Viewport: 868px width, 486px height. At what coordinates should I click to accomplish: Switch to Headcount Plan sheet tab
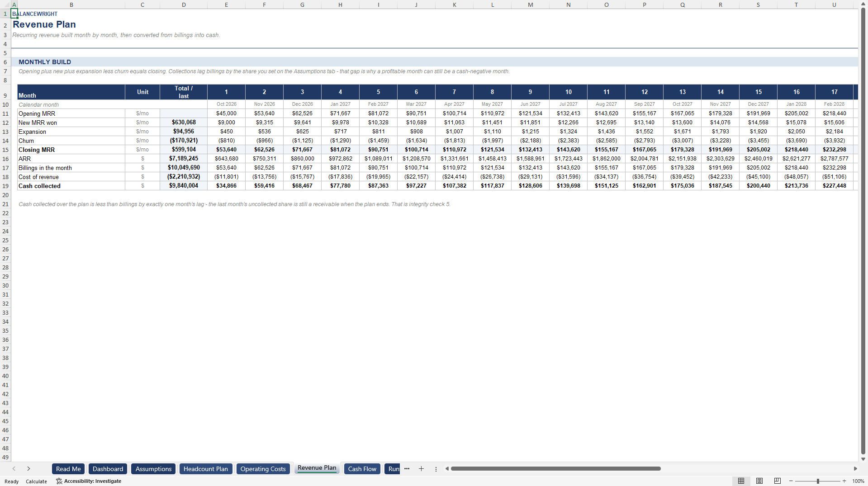206,469
